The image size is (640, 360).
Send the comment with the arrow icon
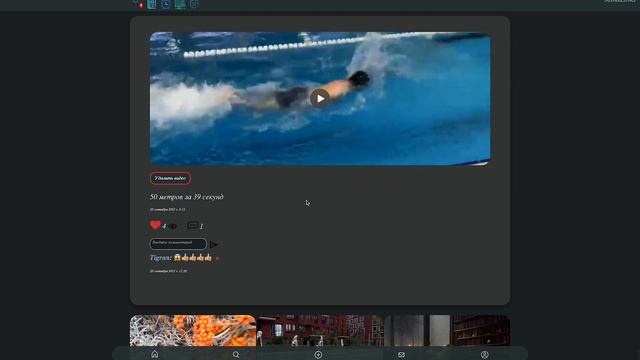click(x=213, y=244)
